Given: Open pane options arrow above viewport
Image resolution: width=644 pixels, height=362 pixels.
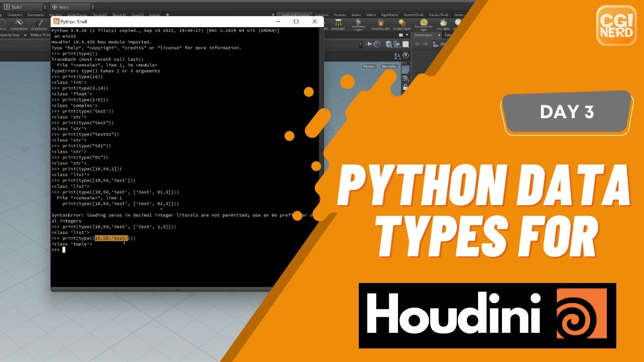Looking at the screenshot, I should tap(407, 35).
